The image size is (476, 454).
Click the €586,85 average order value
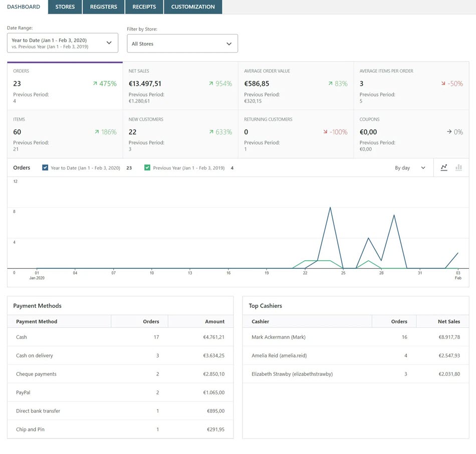(x=257, y=84)
